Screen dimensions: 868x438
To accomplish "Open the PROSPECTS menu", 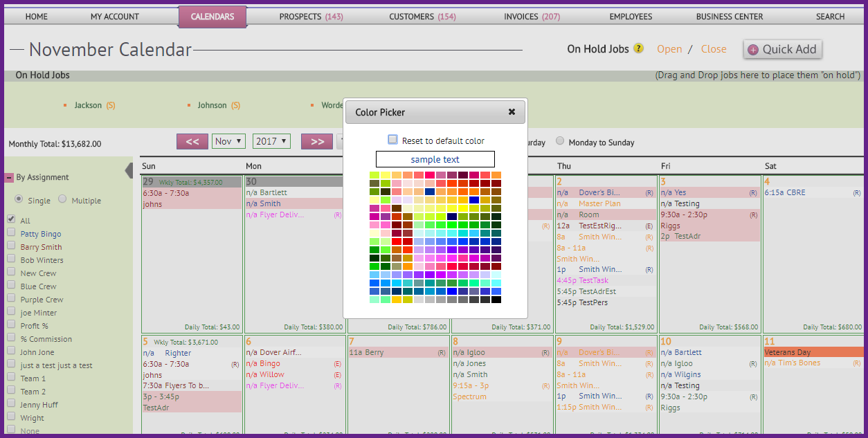I will pos(311,17).
